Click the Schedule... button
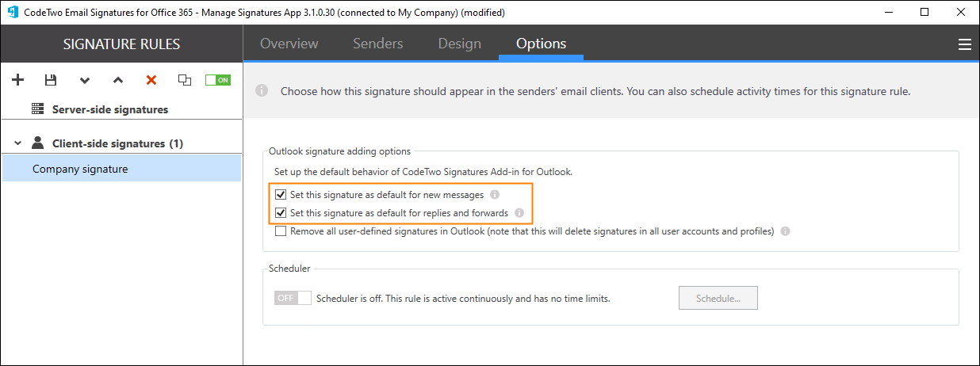Screen dimensions: 980x366 coord(718,299)
